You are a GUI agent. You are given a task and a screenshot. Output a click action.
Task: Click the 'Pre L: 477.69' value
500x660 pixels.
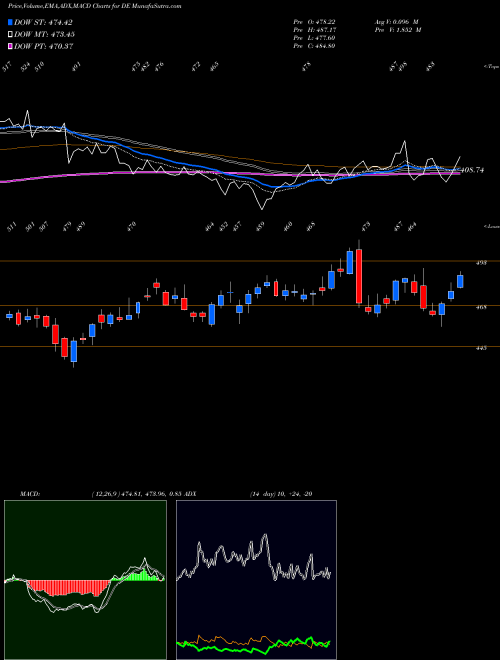314,37
